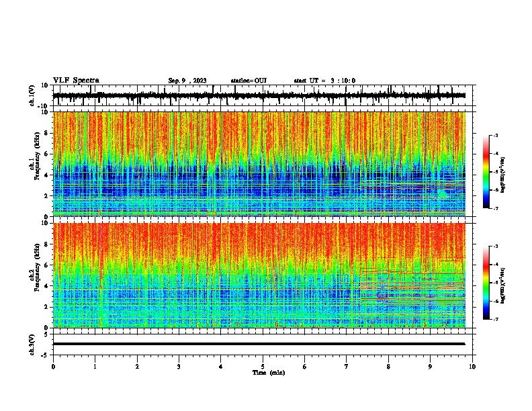Click the "-3" label on ch.1 color bar
Screen dimensions: 532x411
click(x=496, y=136)
